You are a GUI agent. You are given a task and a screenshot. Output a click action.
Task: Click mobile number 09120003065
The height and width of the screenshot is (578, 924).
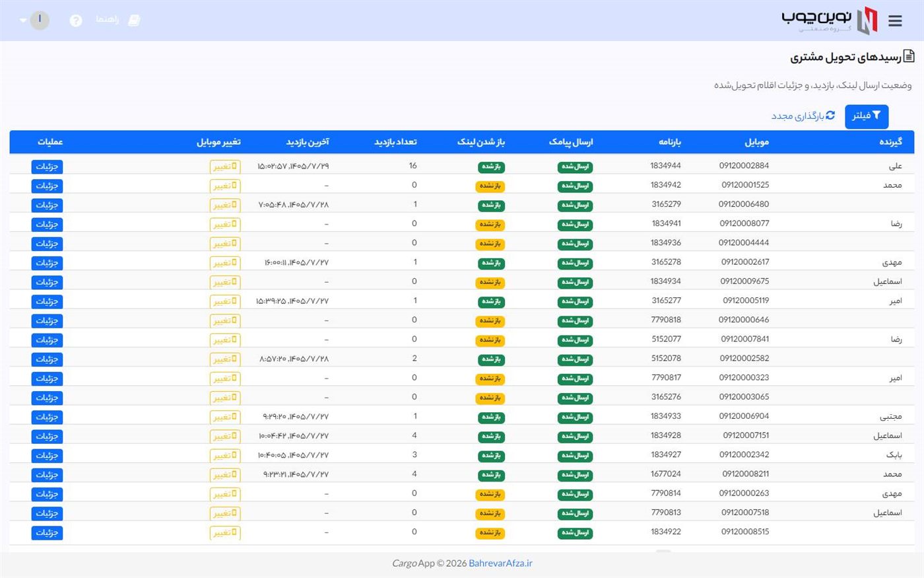click(x=744, y=397)
